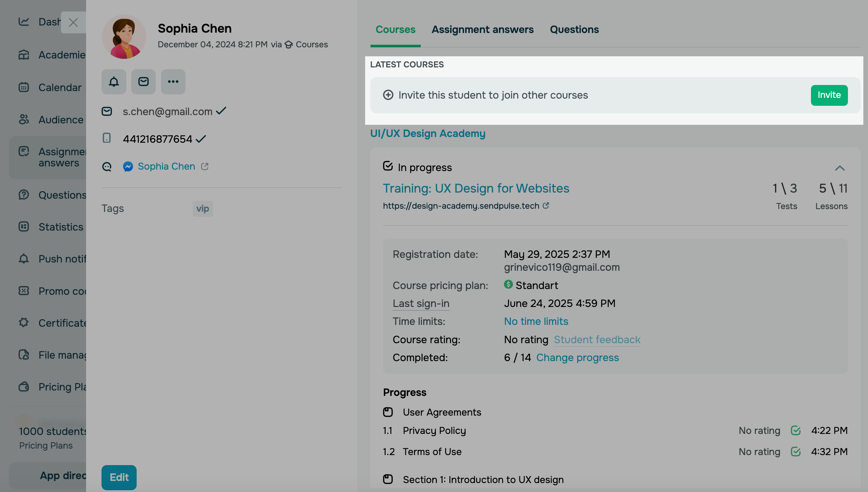The height and width of the screenshot is (492, 868).
Task: Switch to the Assignment answers tab
Action: point(482,29)
